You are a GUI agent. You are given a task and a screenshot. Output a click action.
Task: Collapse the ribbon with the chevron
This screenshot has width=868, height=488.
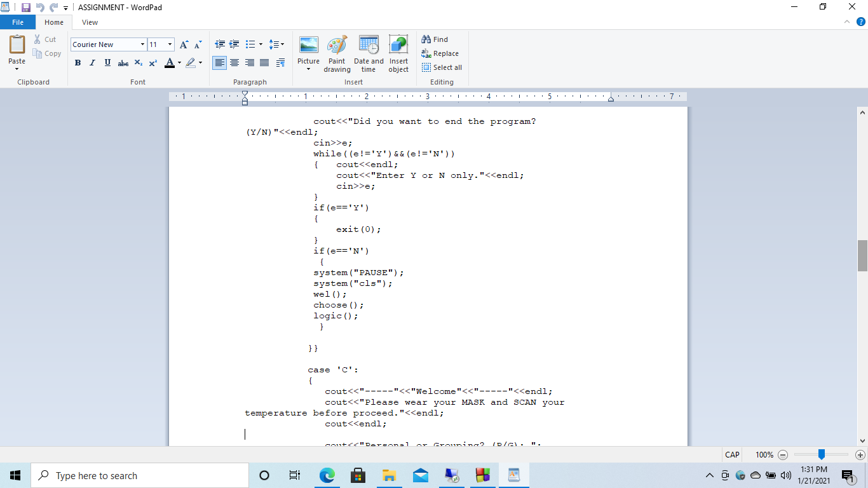(848, 22)
